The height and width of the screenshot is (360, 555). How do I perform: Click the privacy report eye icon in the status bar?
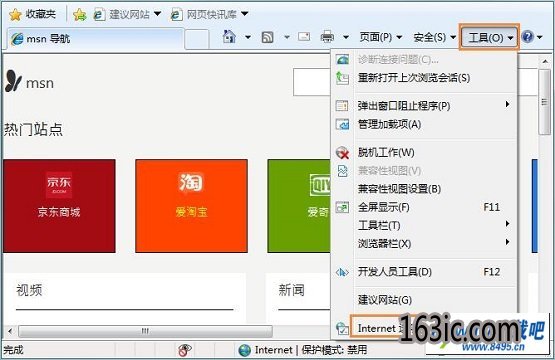click(x=185, y=350)
